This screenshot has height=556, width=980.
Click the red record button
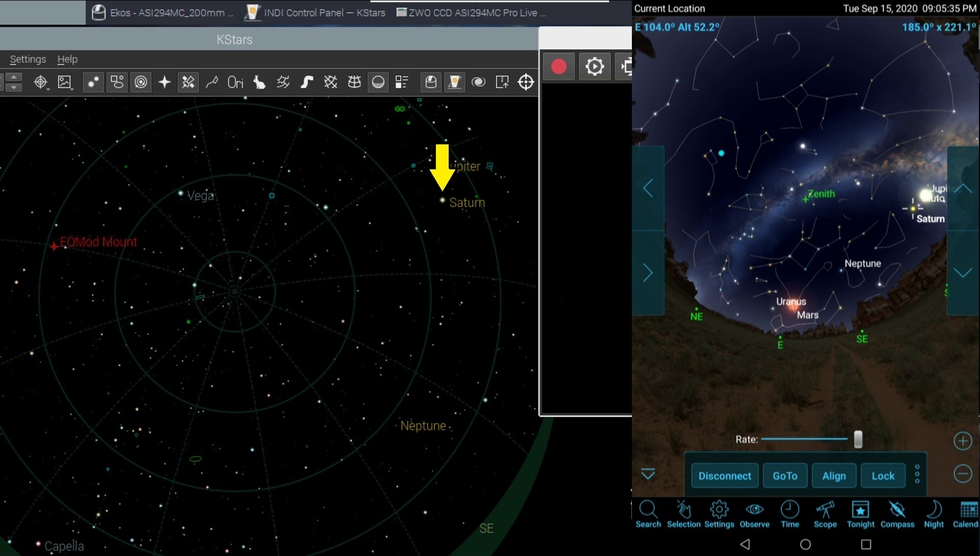click(x=558, y=66)
